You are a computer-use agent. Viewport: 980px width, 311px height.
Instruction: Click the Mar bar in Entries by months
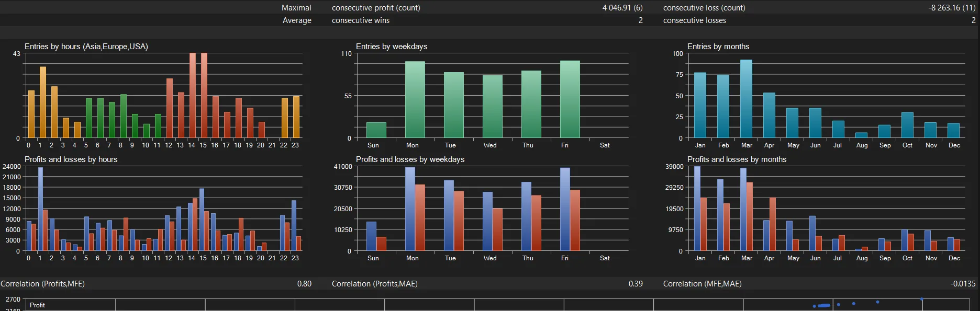click(x=746, y=99)
